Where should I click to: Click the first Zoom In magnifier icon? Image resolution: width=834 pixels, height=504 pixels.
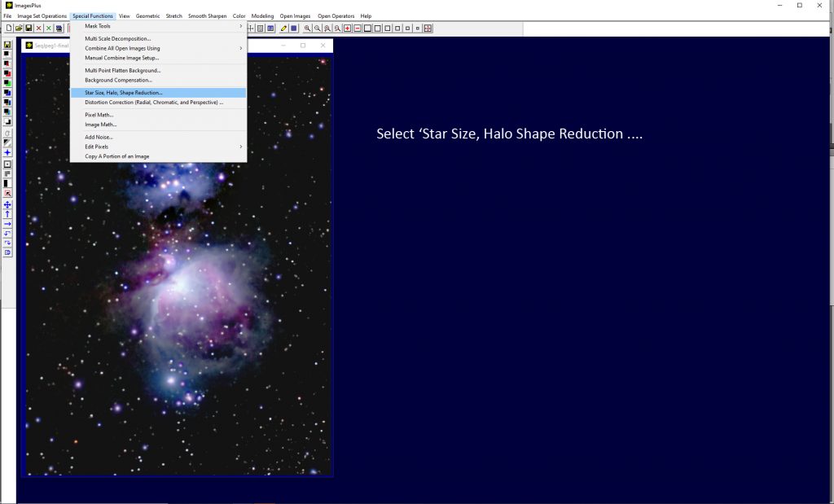click(x=307, y=28)
